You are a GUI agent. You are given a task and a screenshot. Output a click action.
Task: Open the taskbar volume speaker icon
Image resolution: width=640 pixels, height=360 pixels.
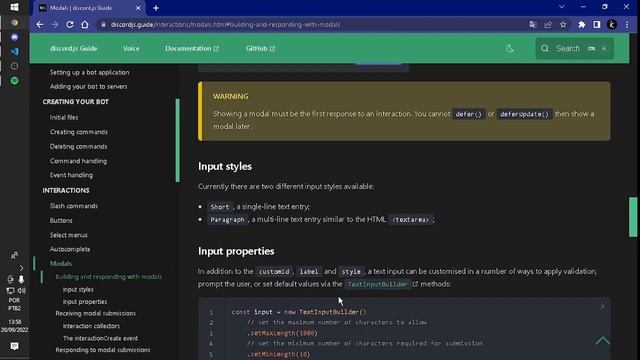click(x=21, y=291)
